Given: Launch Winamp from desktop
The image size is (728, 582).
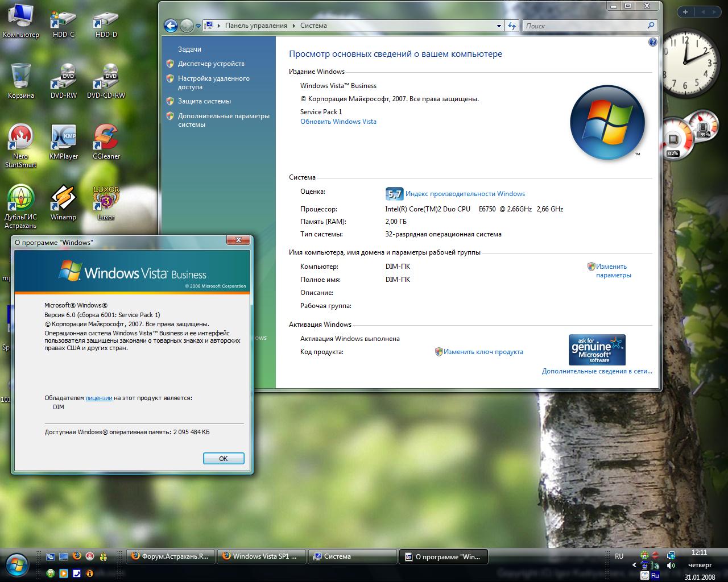Looking at the screenshot, I should 63,203.
